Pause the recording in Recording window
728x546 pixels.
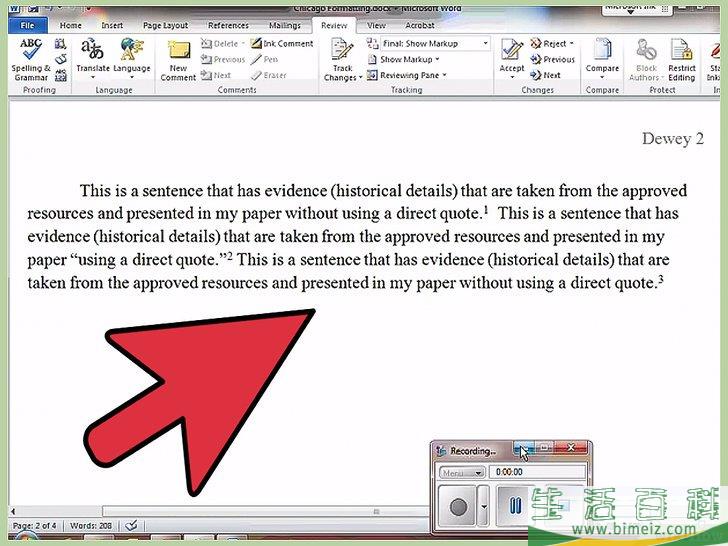coord(515,506)
